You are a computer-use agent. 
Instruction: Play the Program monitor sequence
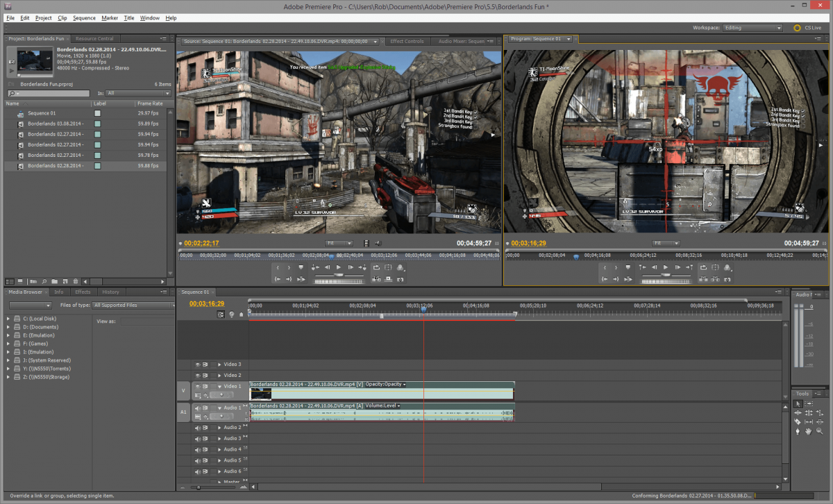[x=665, y=267]
